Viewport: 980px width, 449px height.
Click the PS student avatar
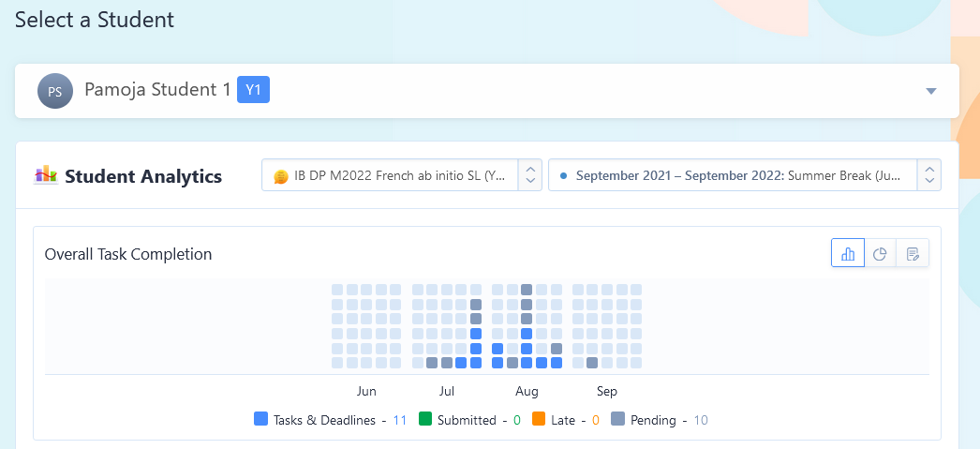[x=55, y=91]
